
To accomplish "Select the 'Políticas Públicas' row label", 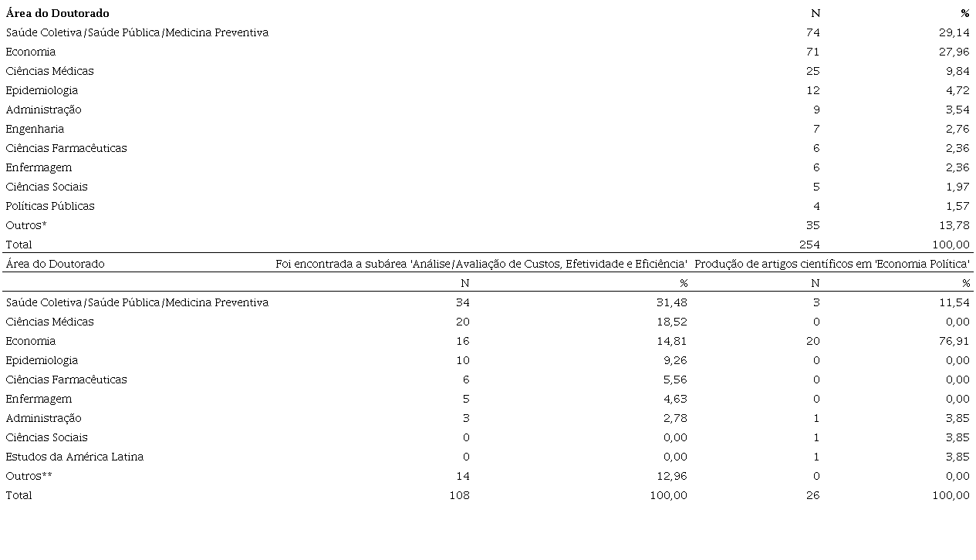I will pyautogui.click(x=49, y=206).
